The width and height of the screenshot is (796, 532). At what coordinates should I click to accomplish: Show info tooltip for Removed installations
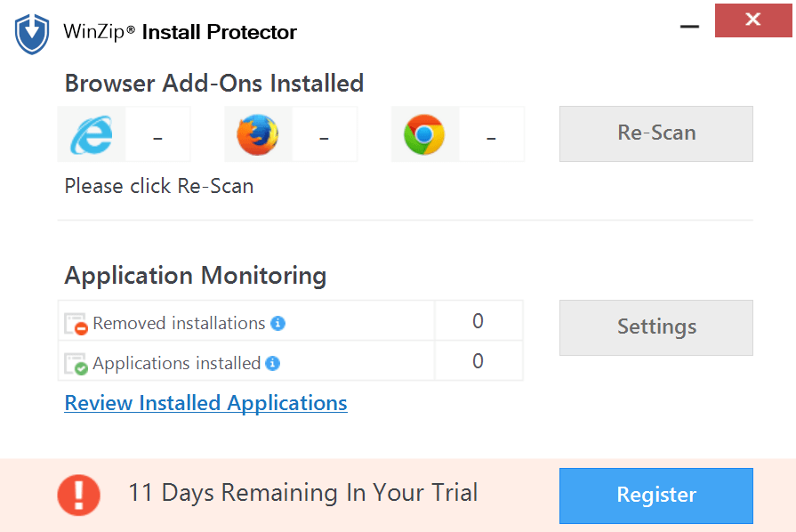pyautogui.click(x=278, y=324)
